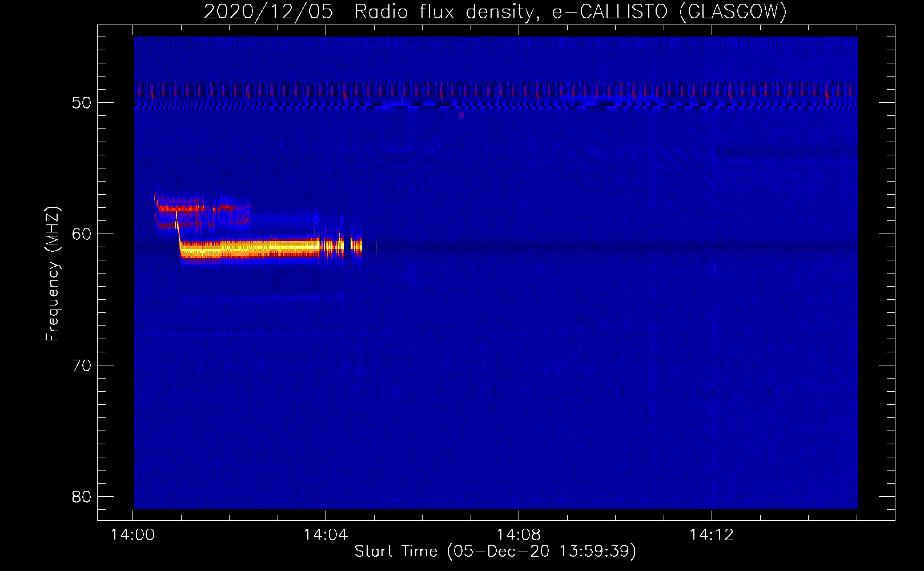Click the 14:00 time tick label
This screenshot has width=924, height=571.
pyautogui.click(x=133, y=535)
